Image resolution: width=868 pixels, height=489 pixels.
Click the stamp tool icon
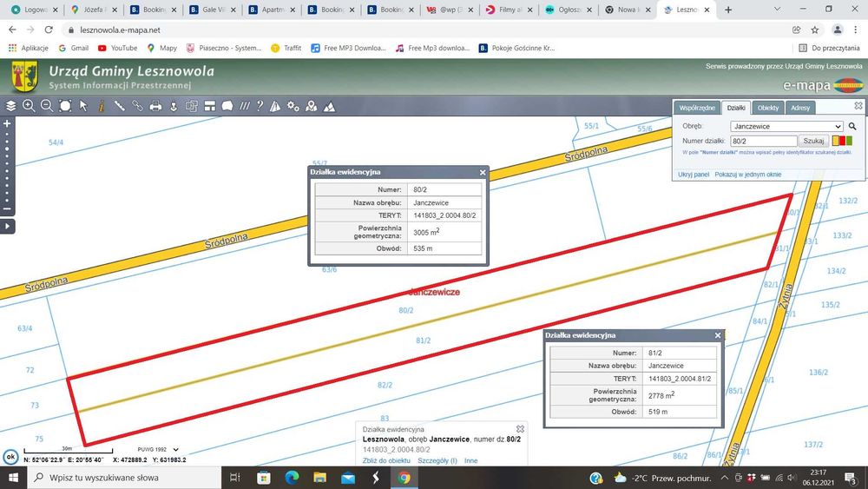point(174,106)
